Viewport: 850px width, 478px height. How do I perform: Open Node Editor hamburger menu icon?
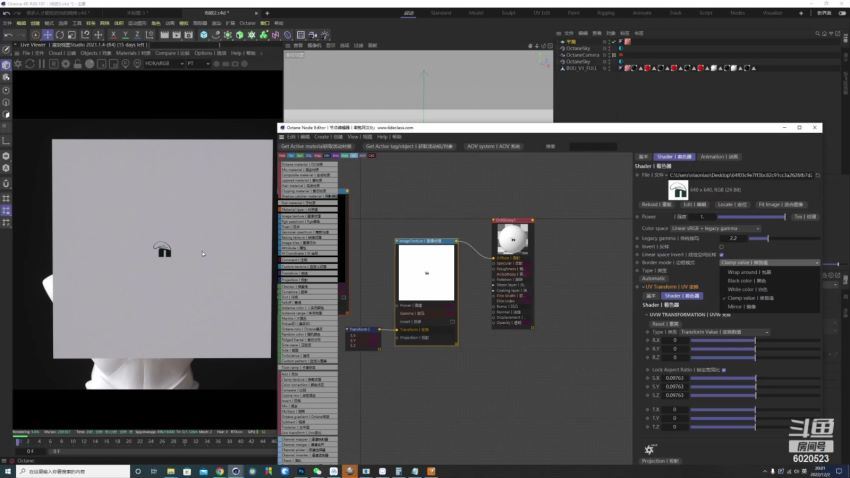click(x=281, y=136)
